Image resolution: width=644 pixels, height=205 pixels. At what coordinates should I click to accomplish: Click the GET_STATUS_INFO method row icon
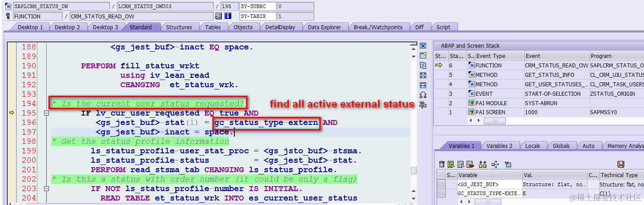point(471,75)
